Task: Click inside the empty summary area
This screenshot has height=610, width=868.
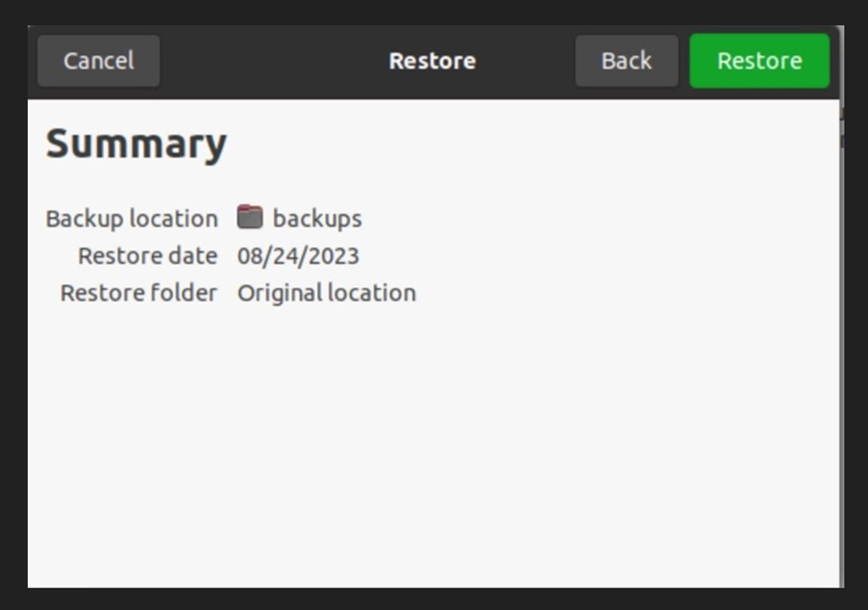Action: (434, 434)
